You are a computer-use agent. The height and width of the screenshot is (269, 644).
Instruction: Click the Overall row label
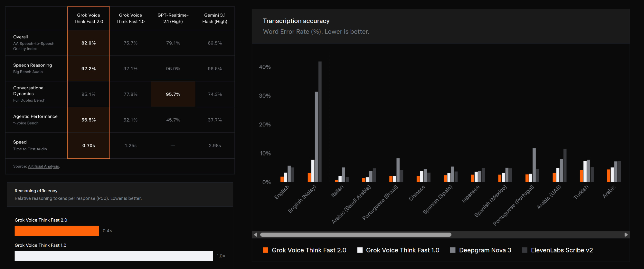point(21,37)
